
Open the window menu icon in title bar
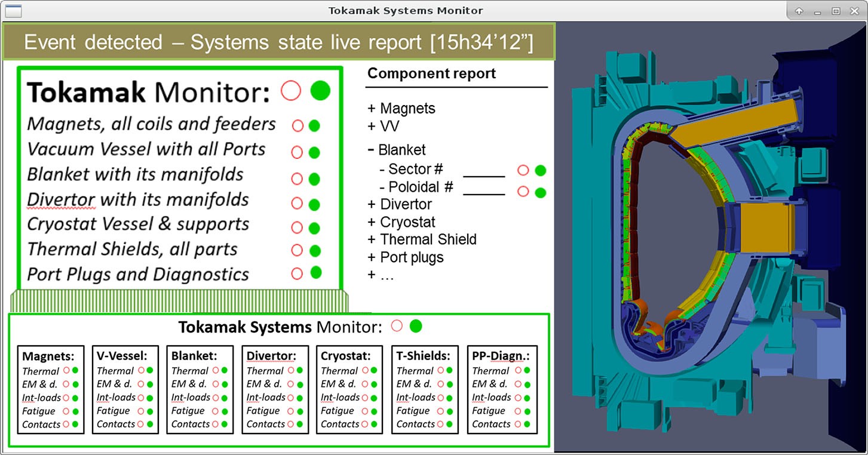click(x=13, y=11)
